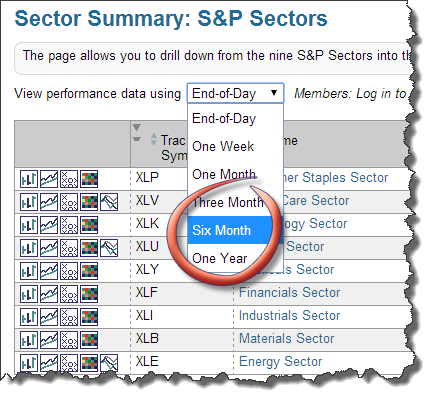Open GalleryView icon for XLV row

coord(49,202)
